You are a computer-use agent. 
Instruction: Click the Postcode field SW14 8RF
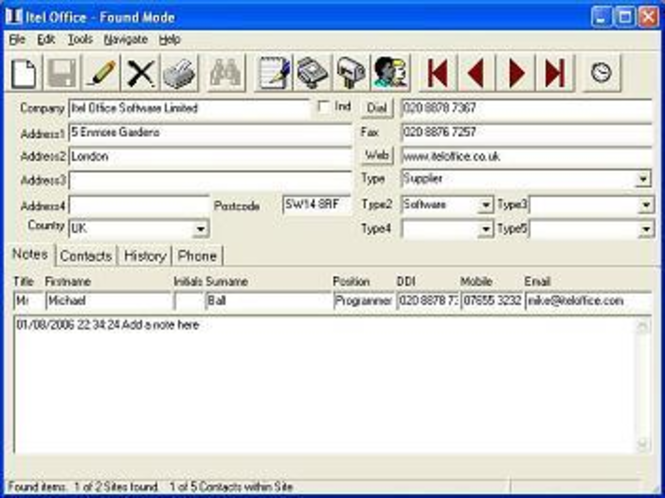(317, 204)
